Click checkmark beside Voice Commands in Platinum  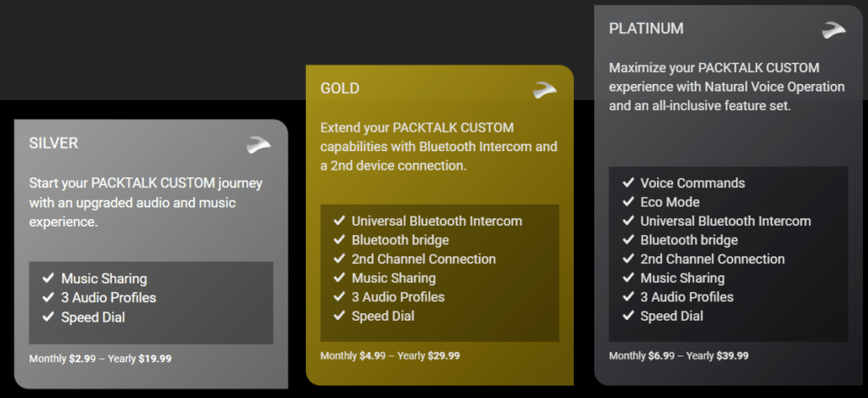628,182
